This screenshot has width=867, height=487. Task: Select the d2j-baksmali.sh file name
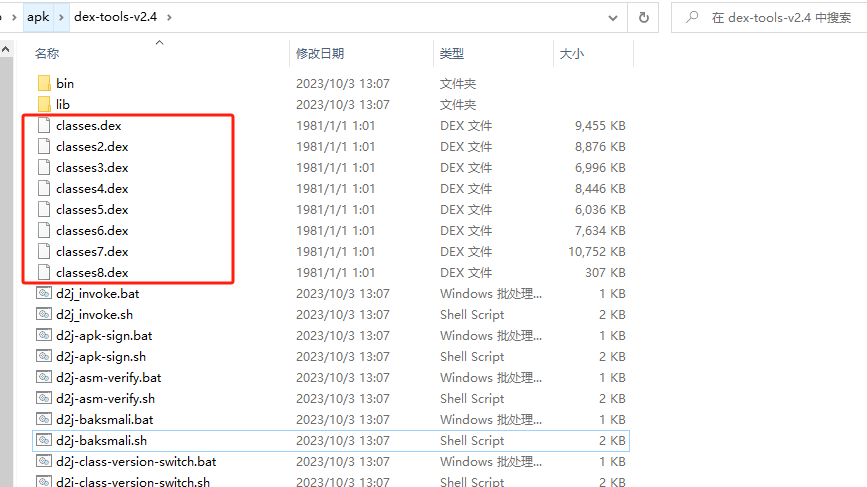click(x=101, y=441)
